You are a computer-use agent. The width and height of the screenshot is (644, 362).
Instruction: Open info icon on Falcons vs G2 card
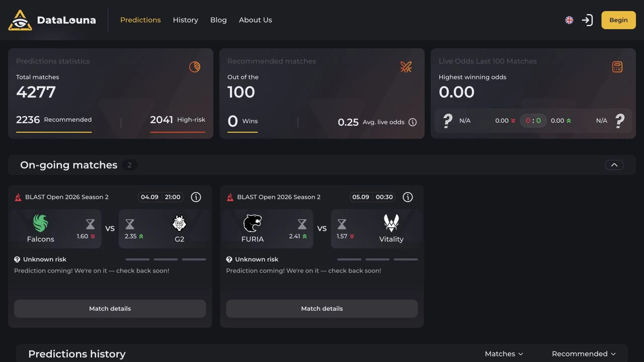pos(196,197)
